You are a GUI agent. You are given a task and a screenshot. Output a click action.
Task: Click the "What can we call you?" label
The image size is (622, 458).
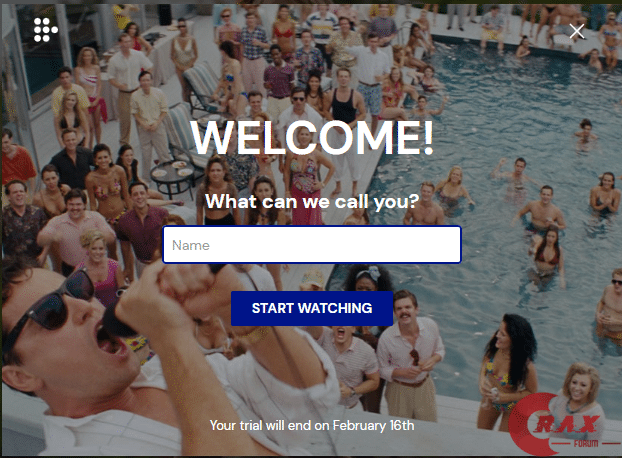coord(312,201)
